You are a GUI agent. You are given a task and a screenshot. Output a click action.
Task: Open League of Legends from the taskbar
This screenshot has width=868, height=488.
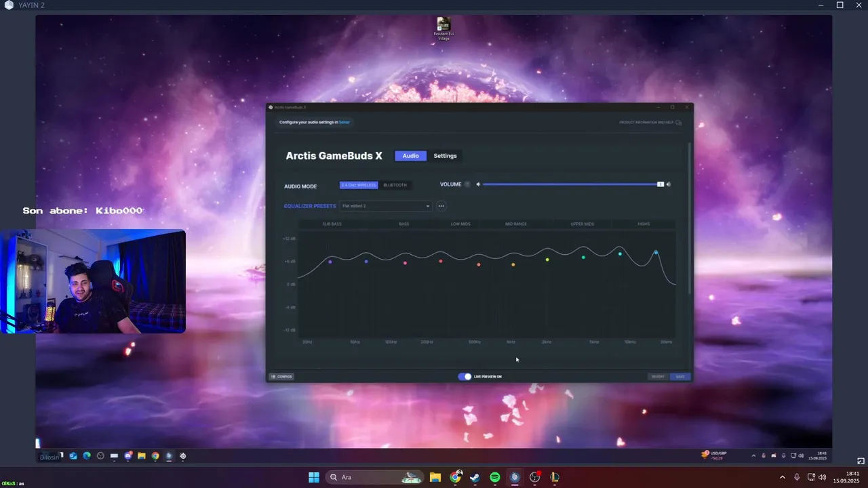tap(555, 477)
